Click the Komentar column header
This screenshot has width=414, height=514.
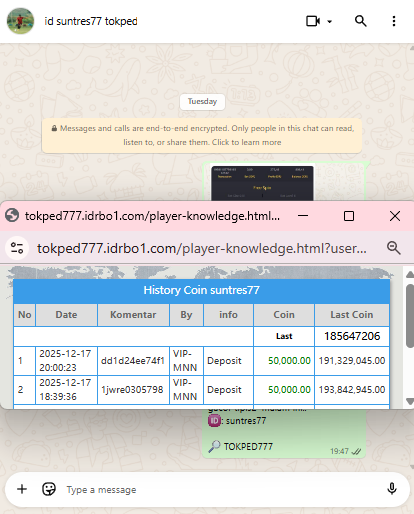point(133,315)
